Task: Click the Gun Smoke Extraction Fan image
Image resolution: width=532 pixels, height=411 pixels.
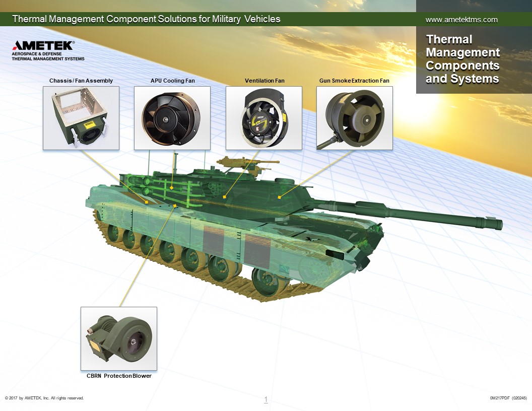Action: click(x=354, y=118)
